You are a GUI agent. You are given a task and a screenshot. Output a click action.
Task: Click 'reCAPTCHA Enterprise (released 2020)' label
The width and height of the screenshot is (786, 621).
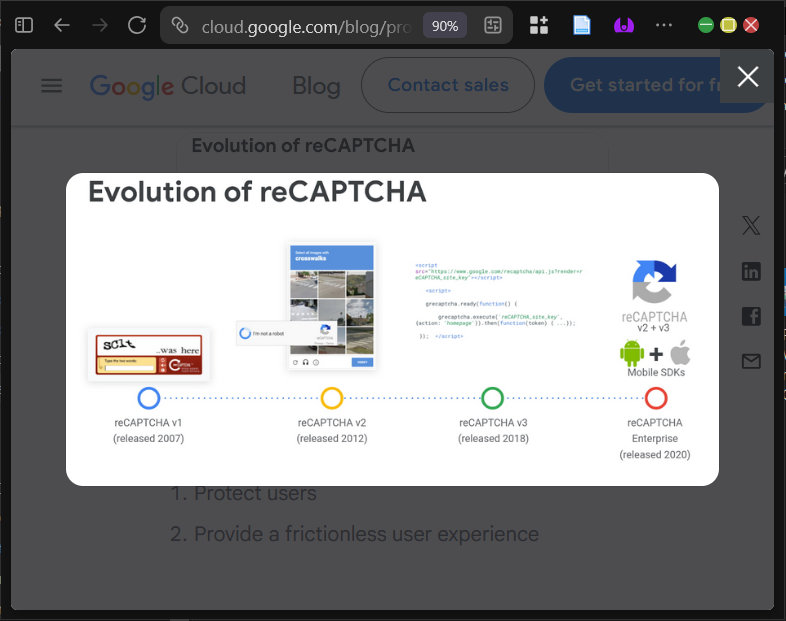[655, 439]
